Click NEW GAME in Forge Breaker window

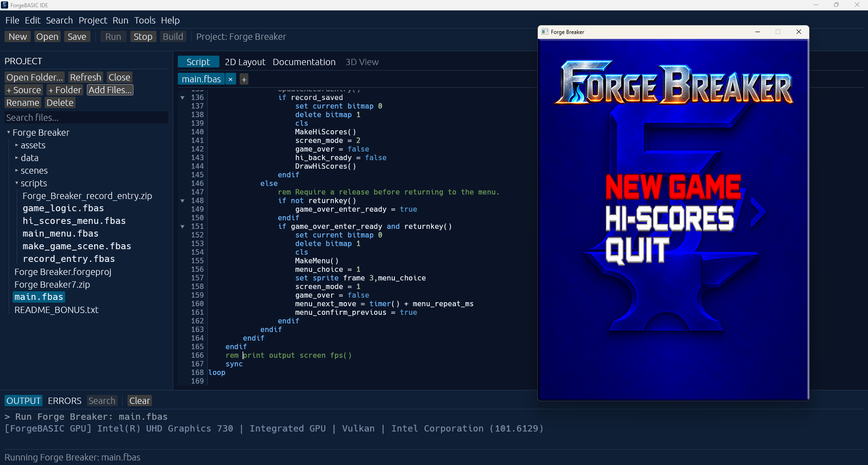[x=673, y=187]
